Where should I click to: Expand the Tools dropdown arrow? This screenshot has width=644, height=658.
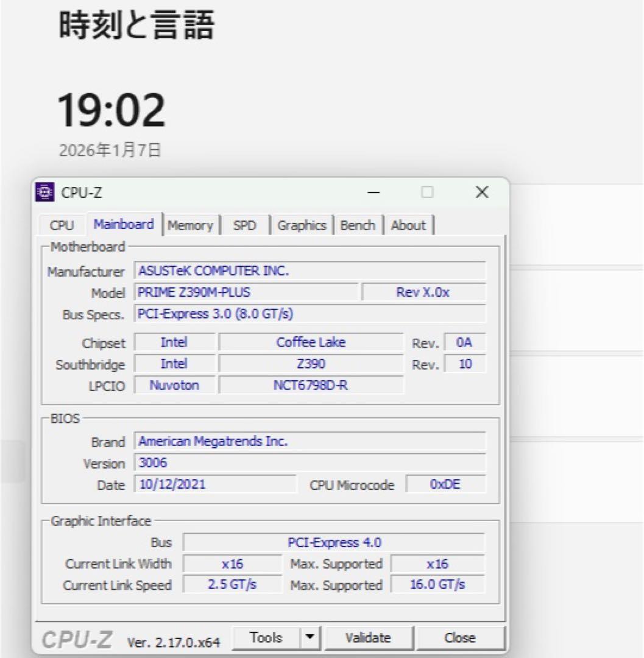pyautogui.click(x=310, y=637)
